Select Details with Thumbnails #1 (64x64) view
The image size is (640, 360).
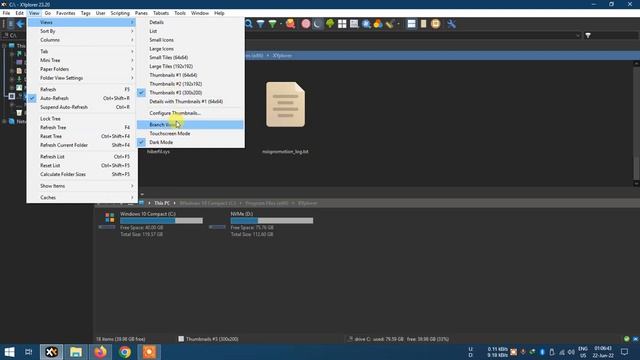coord(190,102)
